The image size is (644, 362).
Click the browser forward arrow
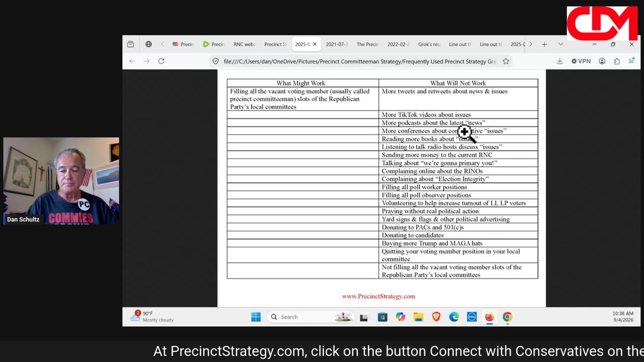tap(147, 61)
